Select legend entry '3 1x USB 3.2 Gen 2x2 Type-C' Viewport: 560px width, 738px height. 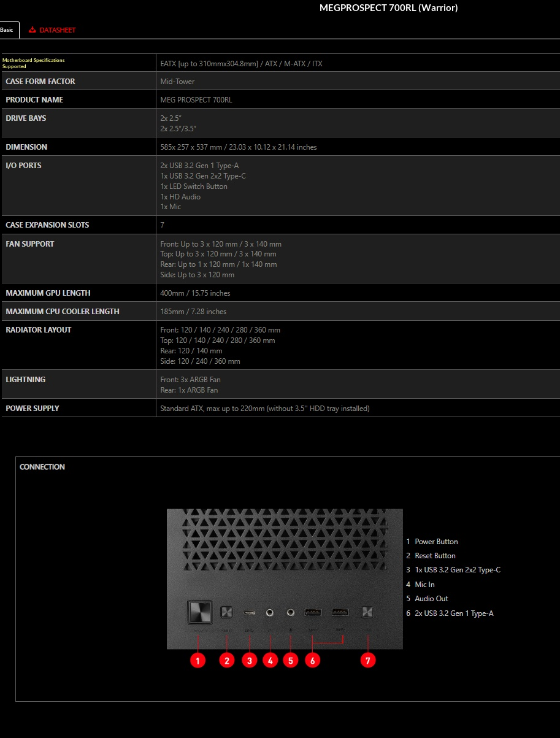point(453,570)
